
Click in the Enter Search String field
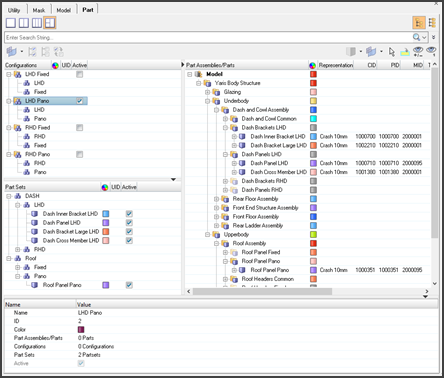(x=208, y=37)
